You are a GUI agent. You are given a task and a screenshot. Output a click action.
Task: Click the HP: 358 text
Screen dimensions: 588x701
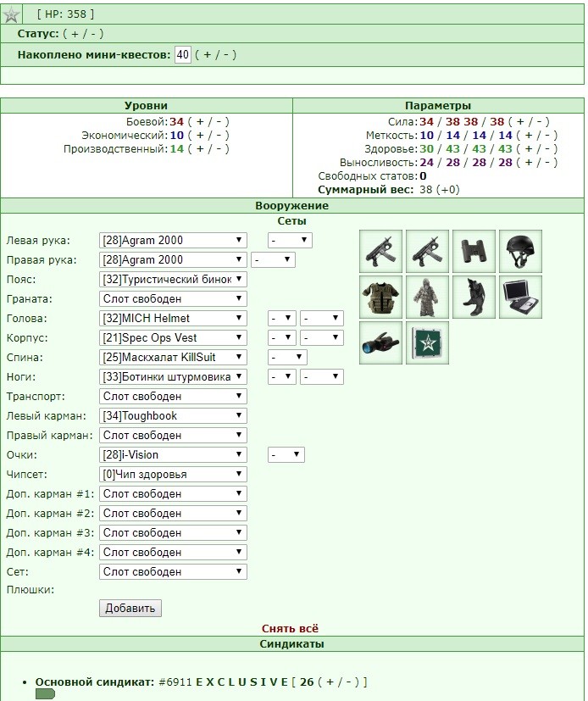click(65, 14)
